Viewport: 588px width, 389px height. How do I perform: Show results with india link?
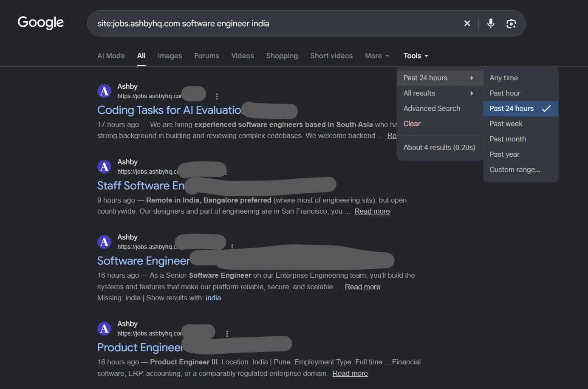213,298
